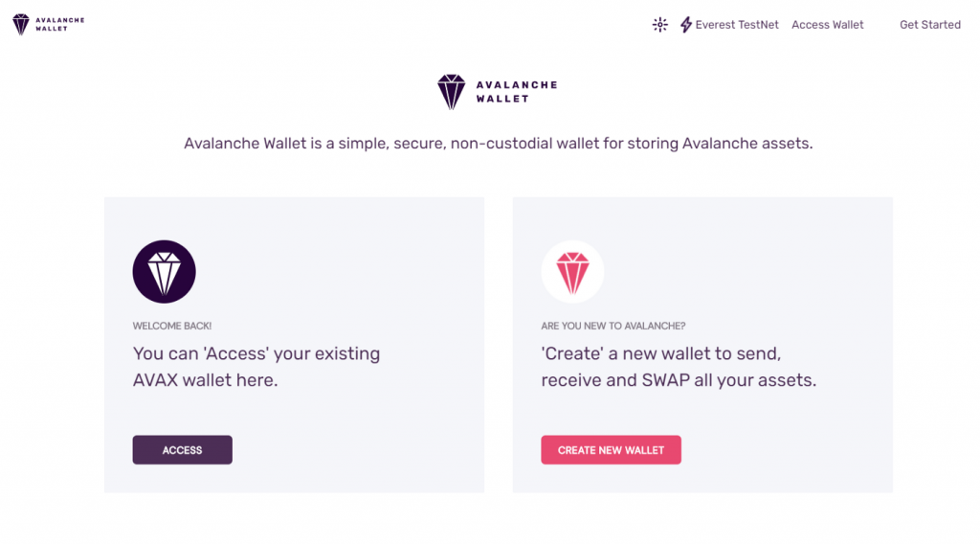
Task: Open the Access Wallet menu link
Action: (x=828, y=24)
